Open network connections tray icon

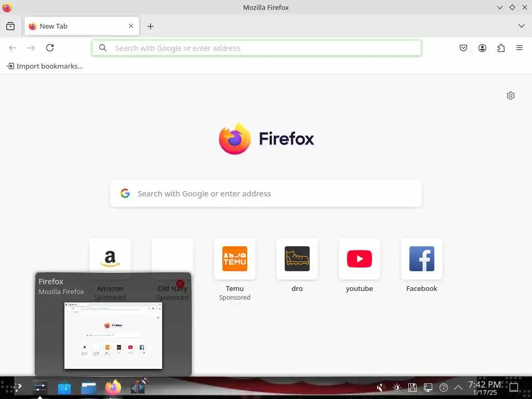428,387
